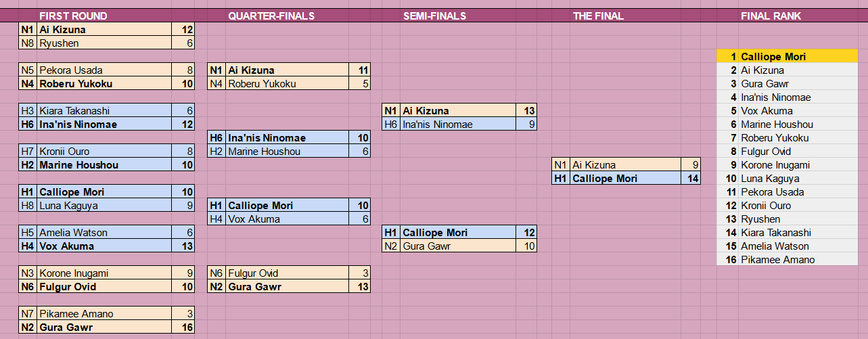Click the H6 seed cell in semi-finals

(x=391, y=125)
